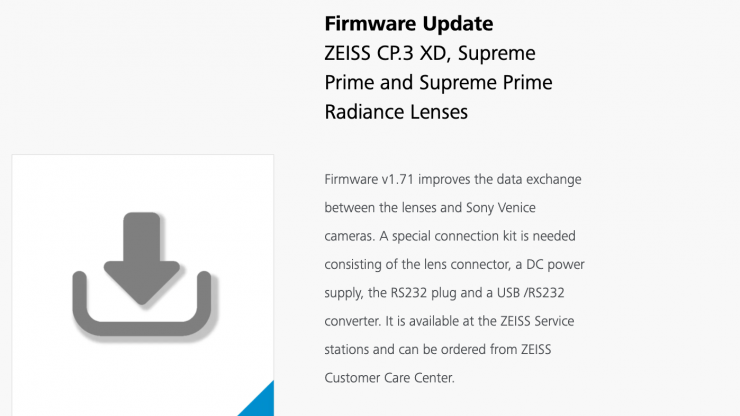
Task: Click the "Firmware v1.71" text
Action: pyautogui.click(x=370, y=179)
